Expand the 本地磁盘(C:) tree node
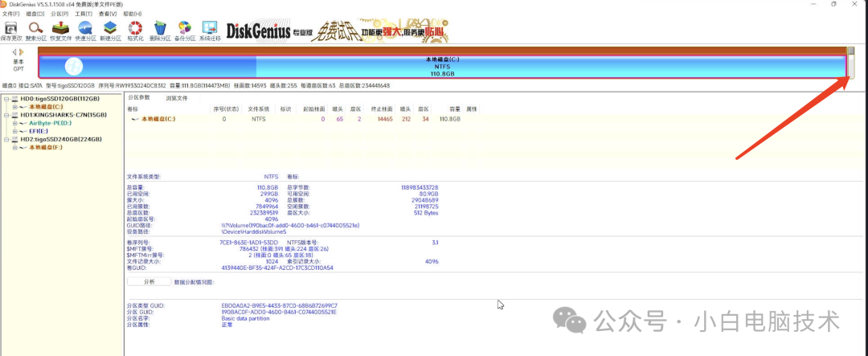868x356 pixels. point(15,107)
